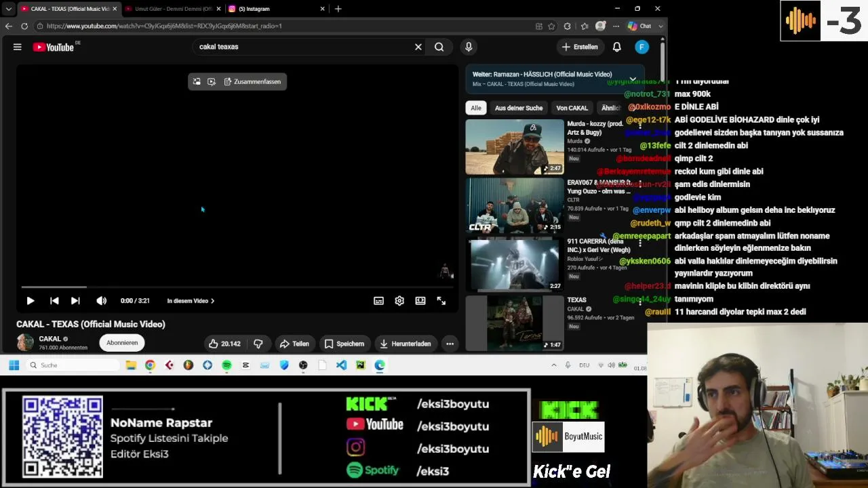Screen dimensions: 868x488
Task: Skip back to the previous video
Action: 54,301
